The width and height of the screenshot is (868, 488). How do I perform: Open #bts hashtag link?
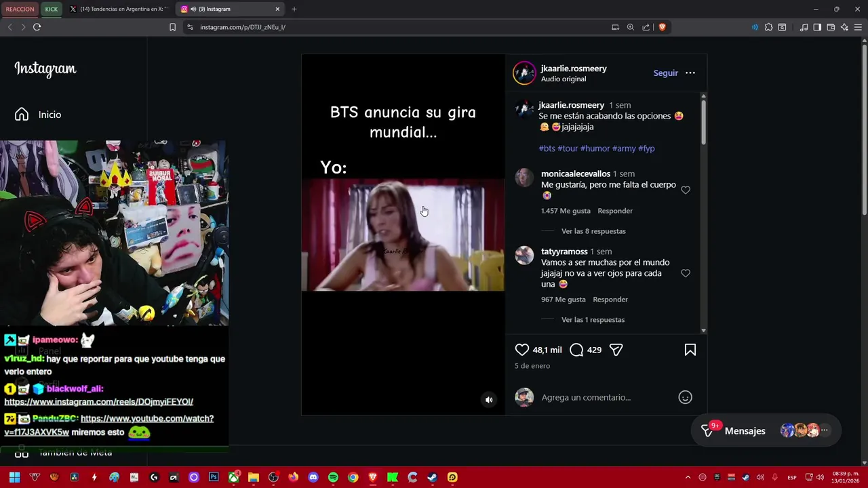click(547, 148)
